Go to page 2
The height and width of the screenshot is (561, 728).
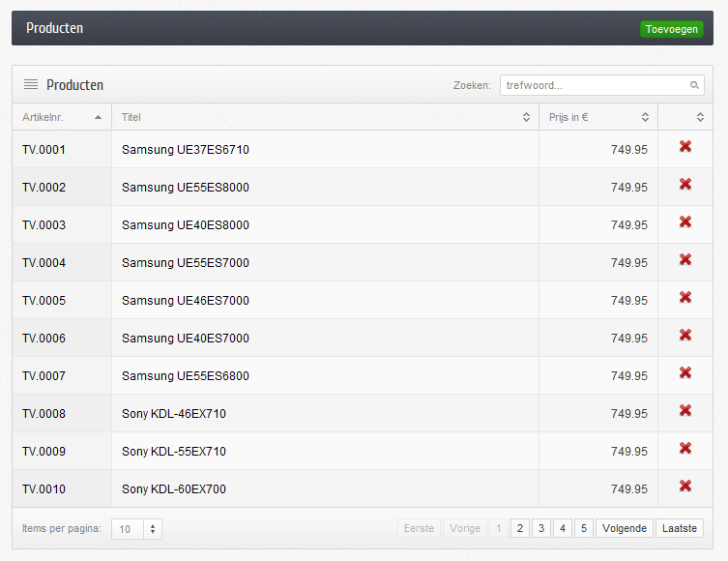520,528
